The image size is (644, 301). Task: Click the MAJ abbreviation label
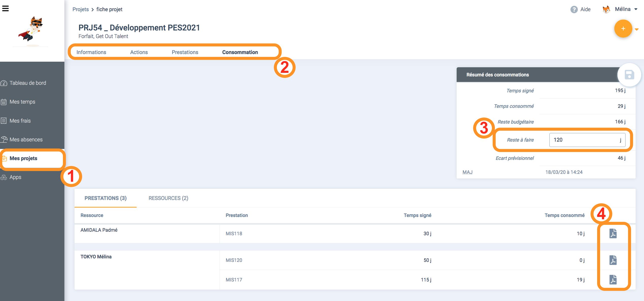467,172
